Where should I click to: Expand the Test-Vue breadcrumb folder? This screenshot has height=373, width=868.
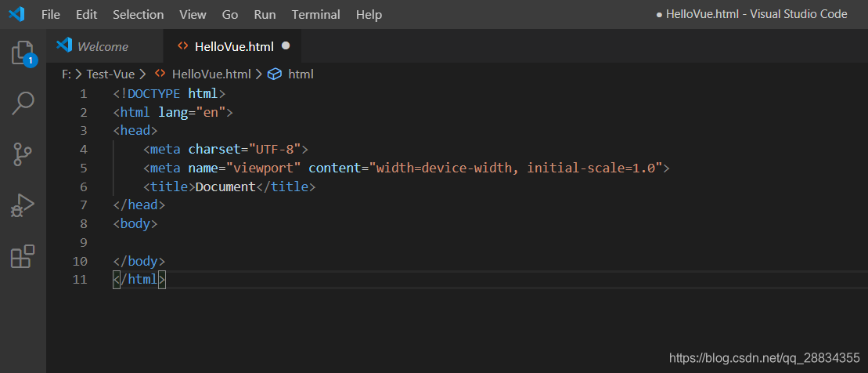coord(110,74)
